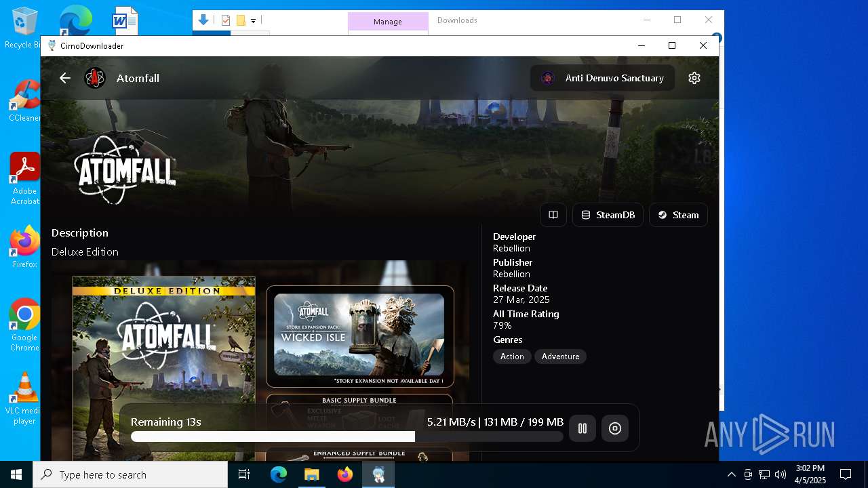This screenshot has width=868, height=488.
Task: Open the Anti Denuvo Sanctuary source button
Action: pos(602,78)
